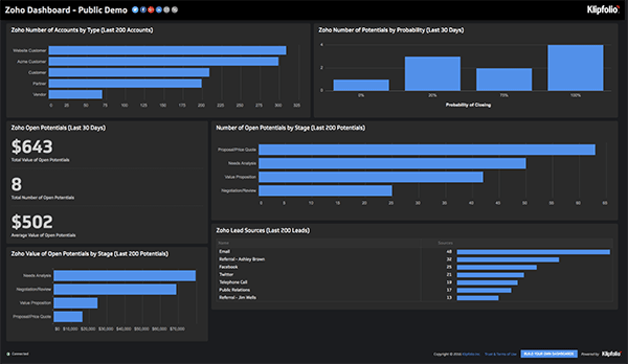This screenshot has width=628, height=364.
Task: Click the red share icon in header
Action: click(x=151, y=10)
